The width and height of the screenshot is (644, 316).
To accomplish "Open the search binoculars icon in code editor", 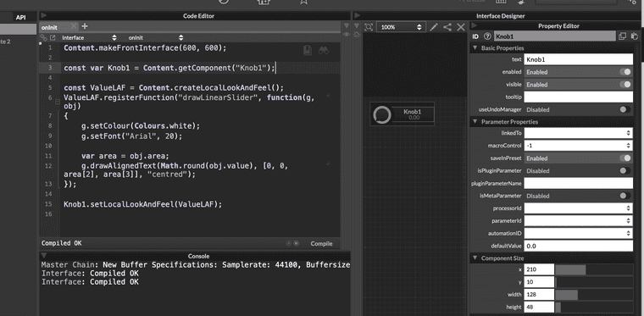I will point(323,50).
